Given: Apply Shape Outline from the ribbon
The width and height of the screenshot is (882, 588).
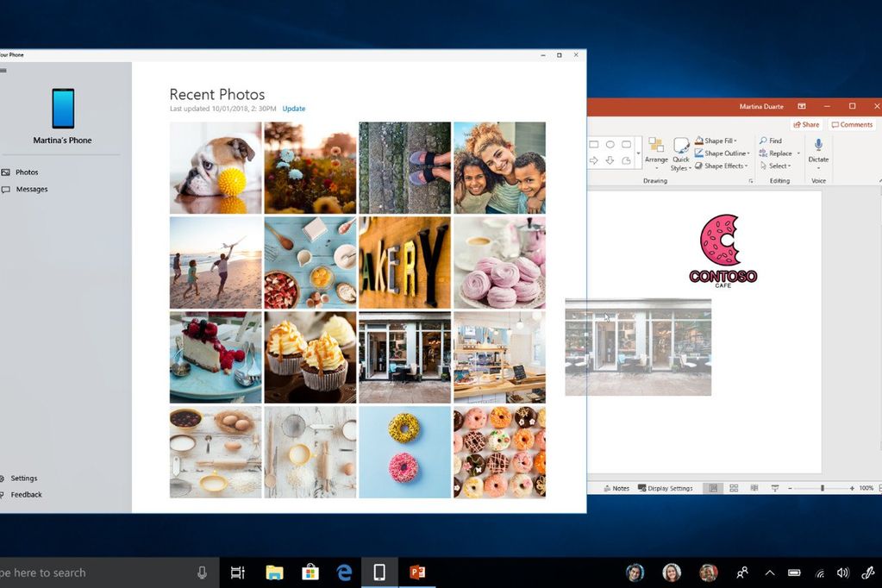Looking at the screenshot, I should point(721,153).
